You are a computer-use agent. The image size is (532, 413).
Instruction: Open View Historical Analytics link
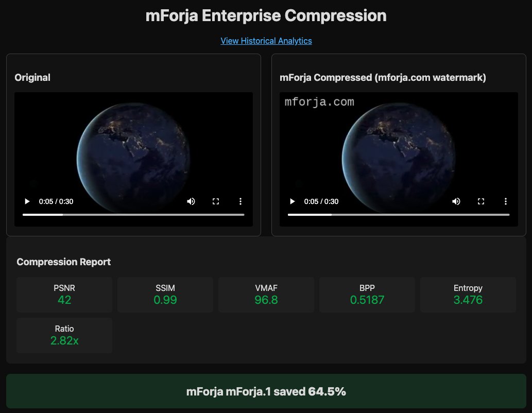pos(266,41)
